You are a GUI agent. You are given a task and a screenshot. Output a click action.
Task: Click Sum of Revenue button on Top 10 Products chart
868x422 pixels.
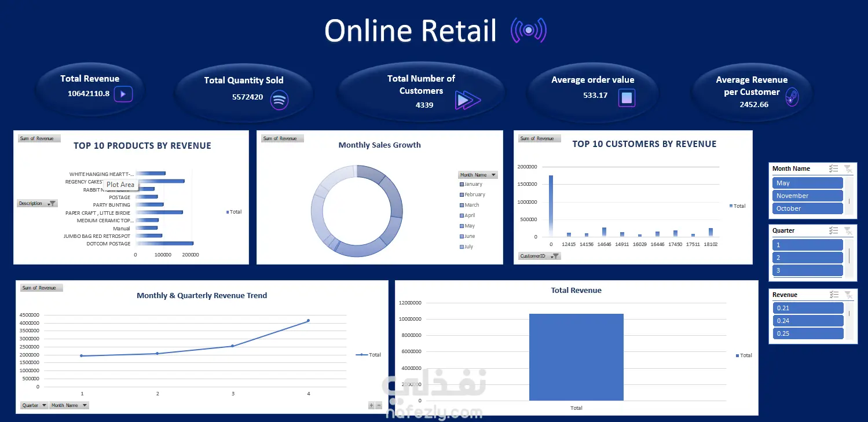[39, 138]
